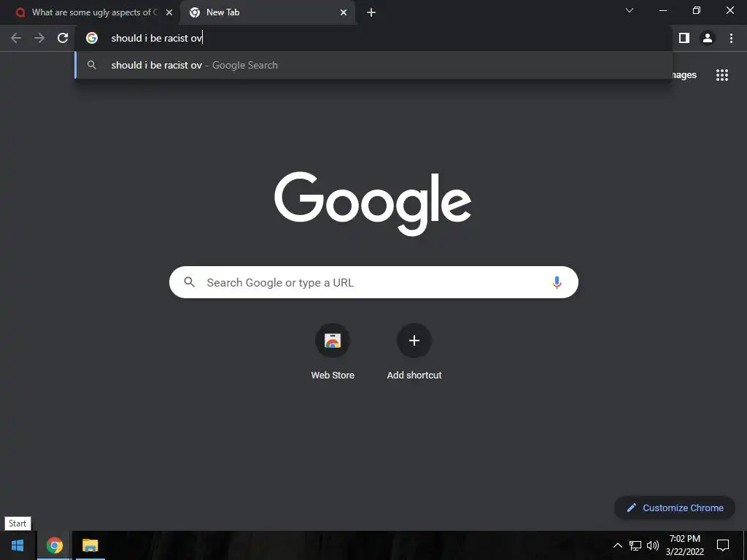Click Customize Chrome
The height and width of the screenshot is (560, 747).
(675, 507)
